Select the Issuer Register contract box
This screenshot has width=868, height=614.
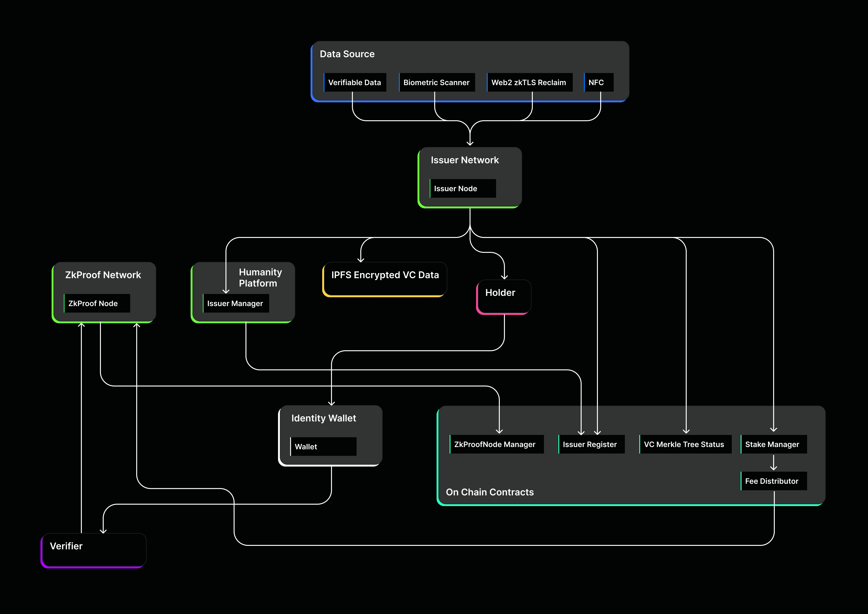pos(591,444)
